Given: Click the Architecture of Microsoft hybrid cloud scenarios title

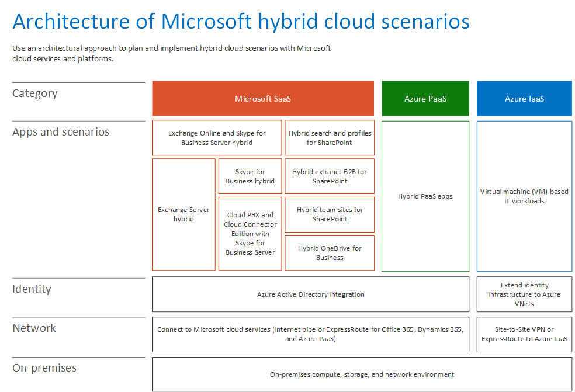Looking at the screenshot, I should point(241,21).
